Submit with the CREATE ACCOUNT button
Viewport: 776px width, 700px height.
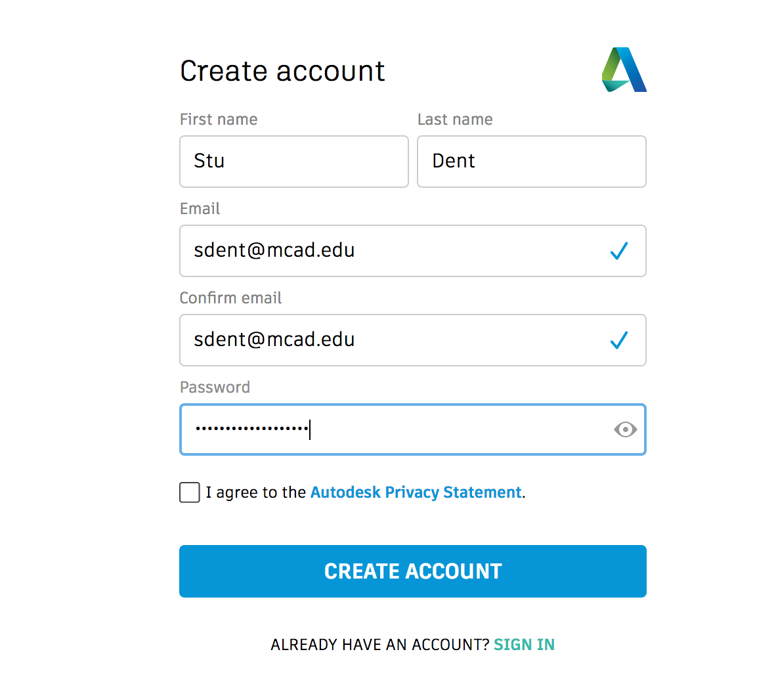(413, 571)
